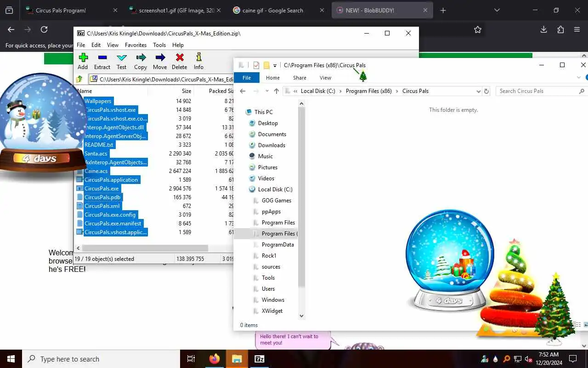Open the Info icon in 7-Zip toolbar
Image resolution: width=588 pixels, height=368 pixels.
click(198, 61)
